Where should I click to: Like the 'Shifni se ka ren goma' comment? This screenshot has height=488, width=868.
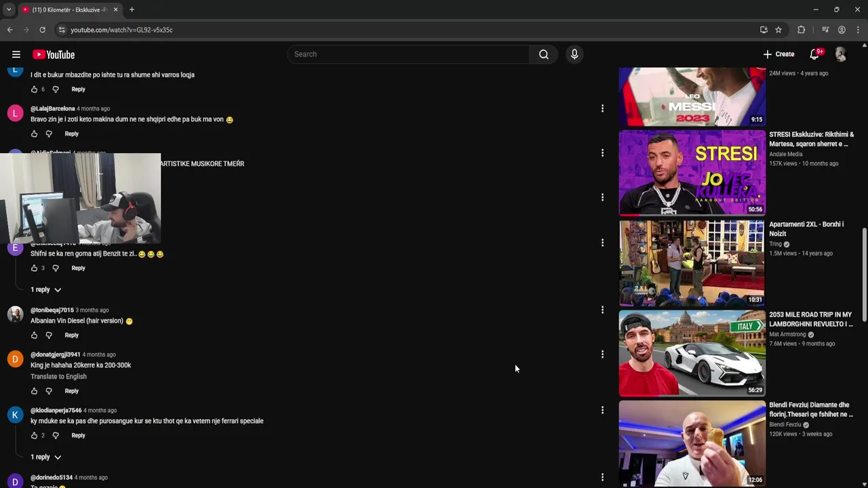click(35, 268)
